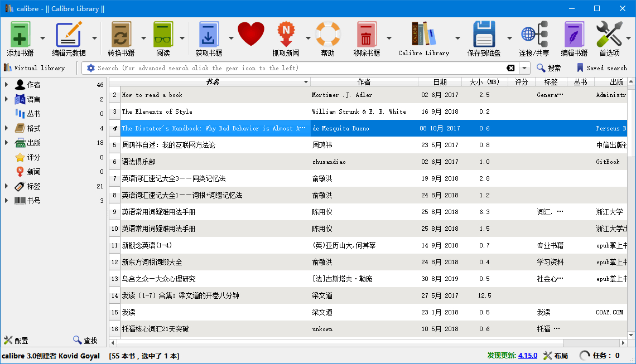
Task: Click Layout (布局) button in status bar
Action: 555,356
